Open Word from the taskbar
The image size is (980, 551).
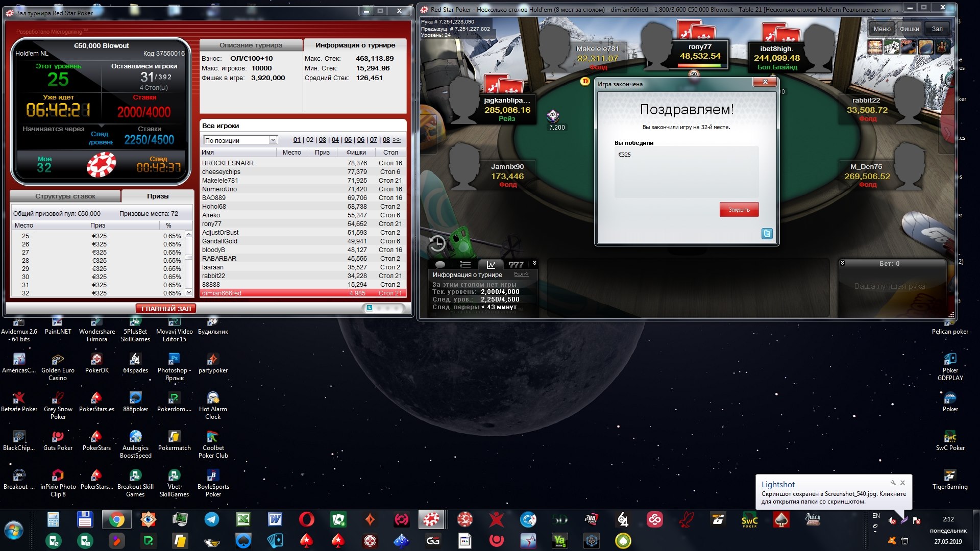tap(275, 520)
